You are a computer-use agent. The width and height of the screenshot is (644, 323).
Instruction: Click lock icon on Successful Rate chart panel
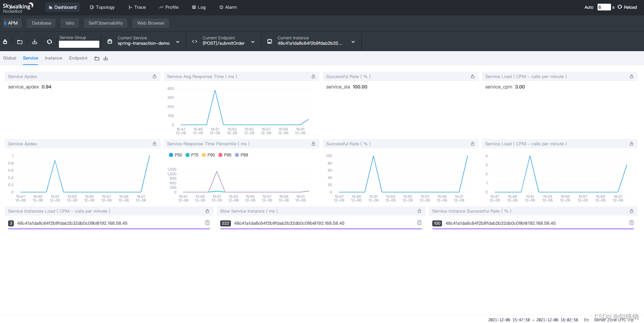[473, 144]
